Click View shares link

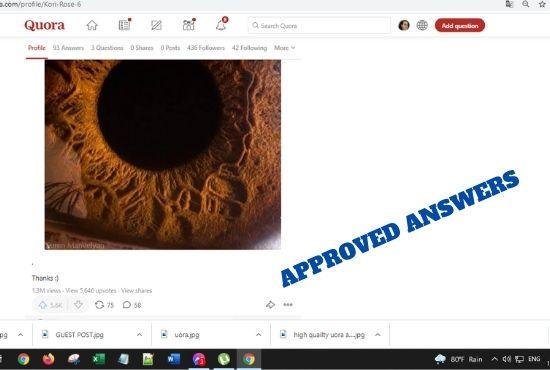(x=136, y=291)
